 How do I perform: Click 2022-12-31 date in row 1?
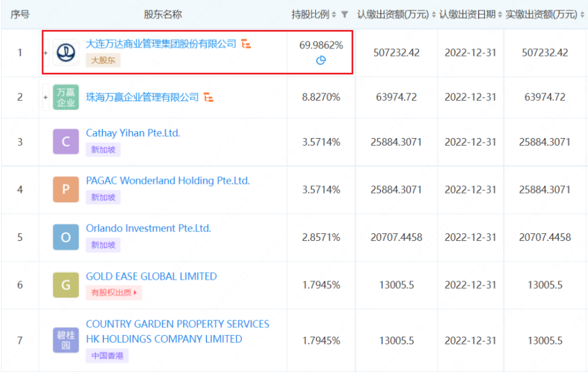(470, 53)
